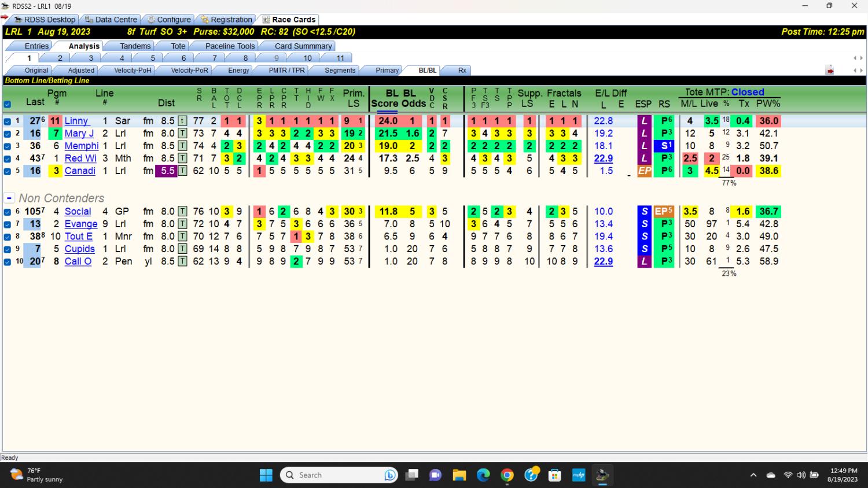868x488 pixels.
Task: Open the Card Summmary tab
Action: click(303, 46)
